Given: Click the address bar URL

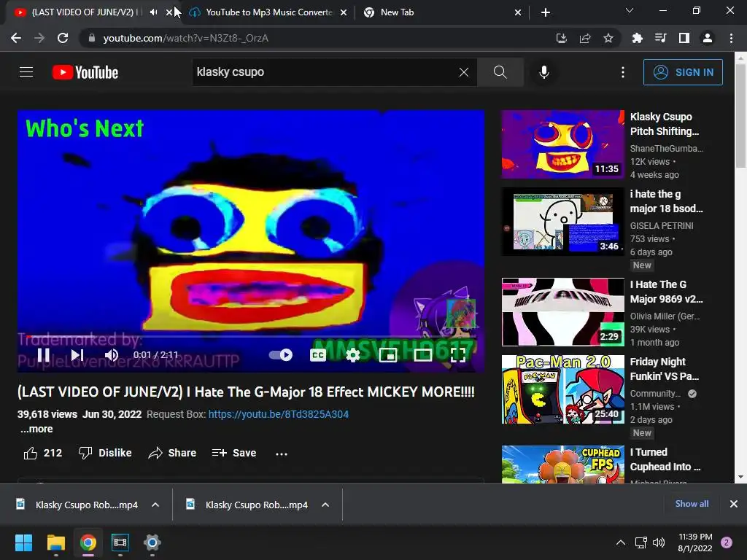Looking at the screenshot, I should [x=186, y=38].
